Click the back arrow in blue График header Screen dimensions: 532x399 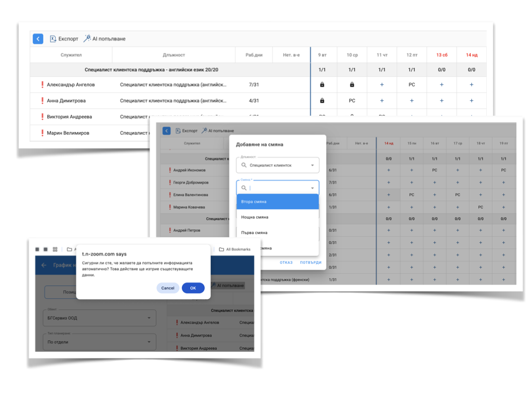[44, 265]
